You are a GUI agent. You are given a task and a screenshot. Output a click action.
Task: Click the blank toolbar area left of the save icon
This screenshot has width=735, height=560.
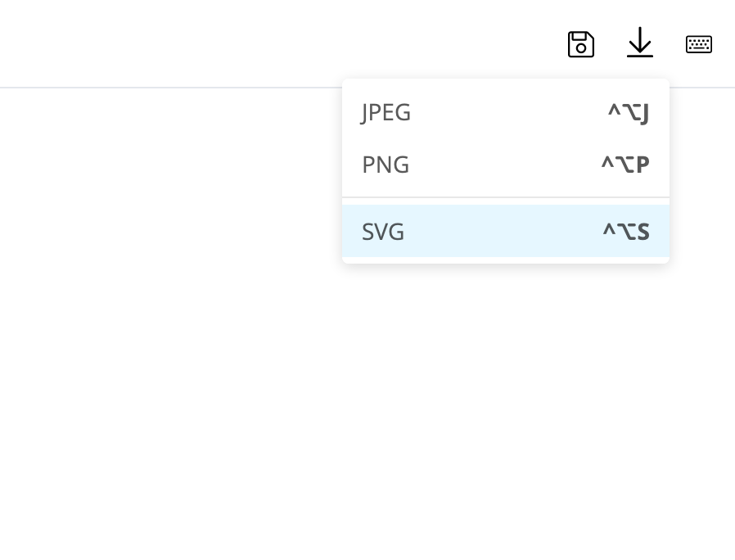(x=282, y=43)
